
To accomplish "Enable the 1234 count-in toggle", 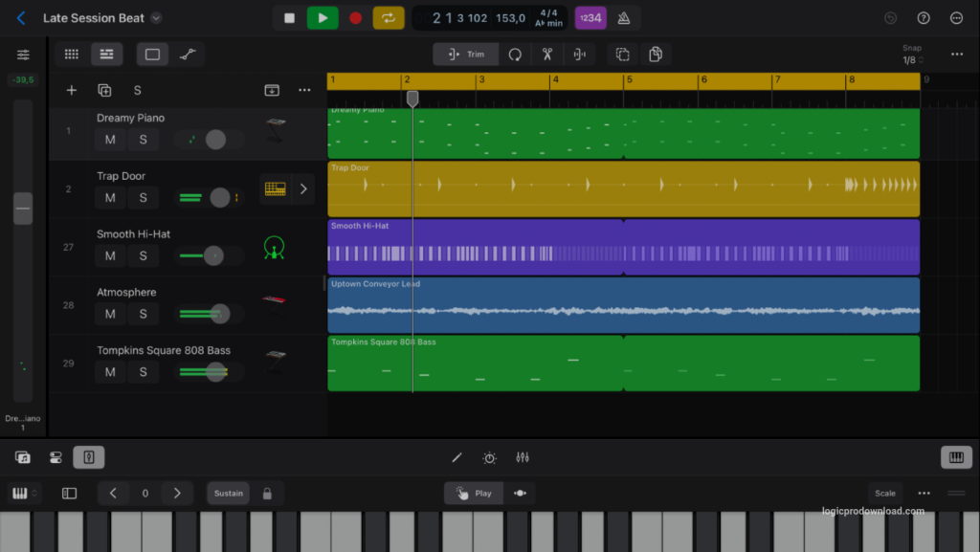I will (x=590, y=17).
